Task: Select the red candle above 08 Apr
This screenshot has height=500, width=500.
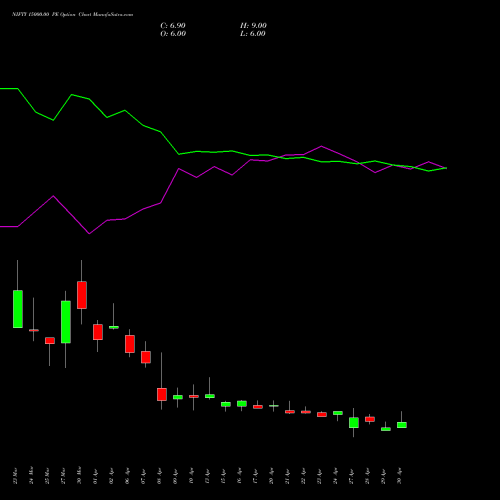Action: tap(162, 394)
